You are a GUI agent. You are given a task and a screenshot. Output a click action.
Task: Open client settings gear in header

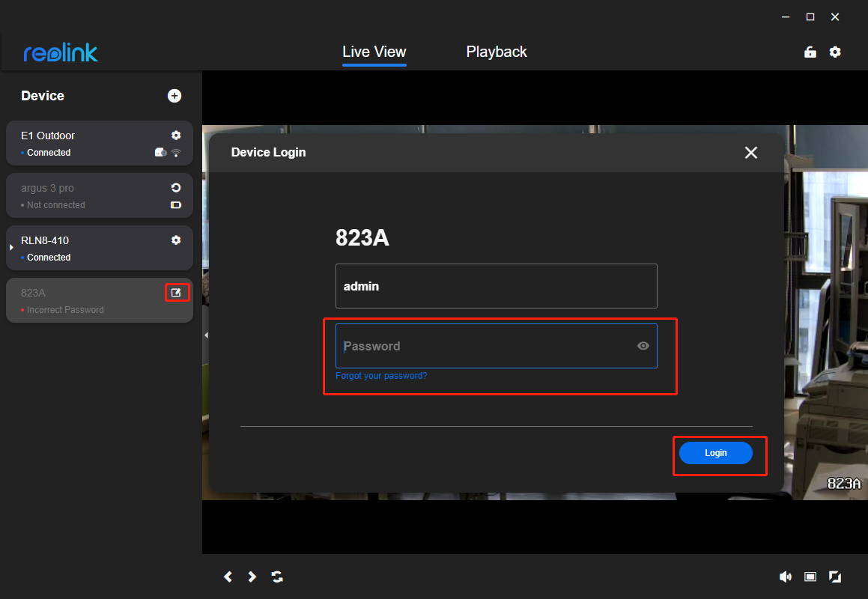pos(835,52)
